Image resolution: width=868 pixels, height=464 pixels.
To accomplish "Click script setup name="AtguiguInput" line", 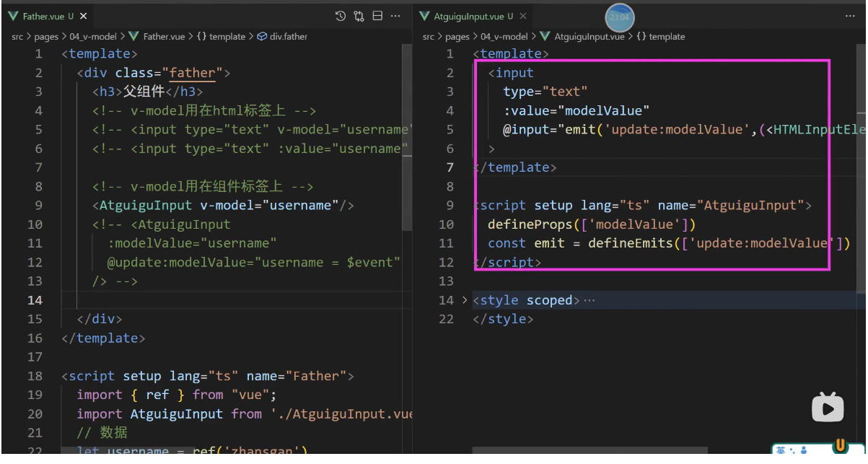I will [x=643, y=206].
